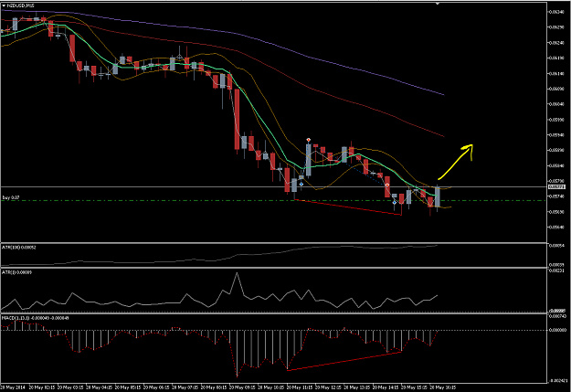This screenshot has width=571, height=392.
Task: Click the 0.000000 MACD zero level value
Action: [x=557, y=330]
